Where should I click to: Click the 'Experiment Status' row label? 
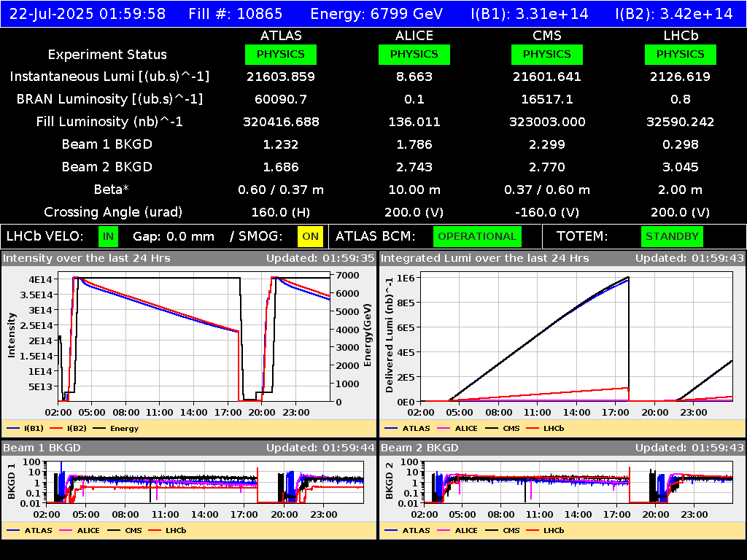pyautogui.click(x=107, y=55)
